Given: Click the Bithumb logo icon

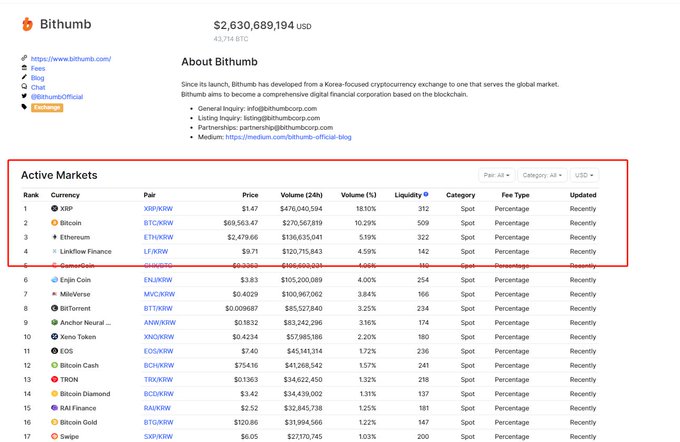Looking at the screenshot, I should (27, 24).
